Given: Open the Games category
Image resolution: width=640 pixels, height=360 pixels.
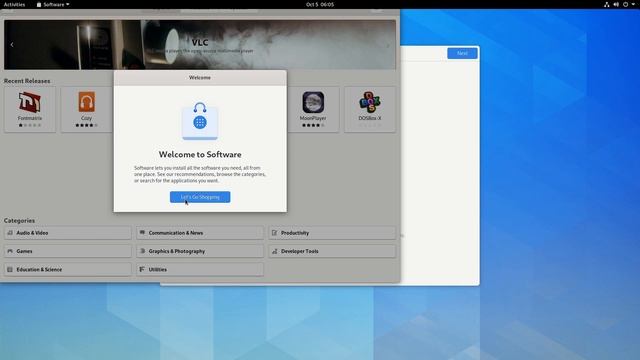Looking at the screenshot, I should click(68, 251).
